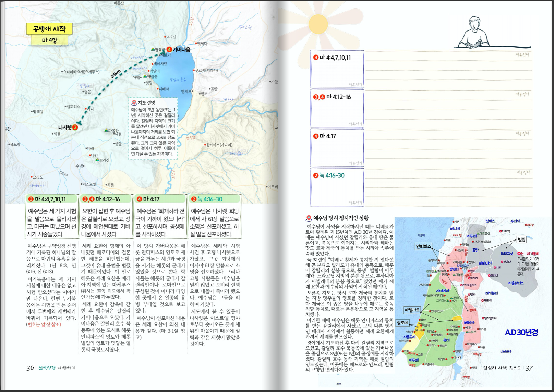Viewport: 554px width, 392px height.
Task: Click the 안티파스 boxed label on the map
Action: pyautogui.click(x=423, y=246)
